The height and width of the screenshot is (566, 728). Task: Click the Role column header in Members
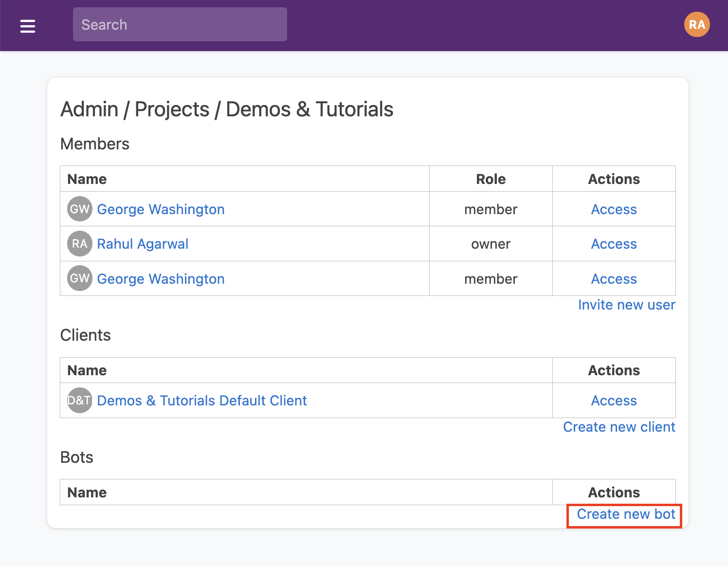[x=491, y=179]
